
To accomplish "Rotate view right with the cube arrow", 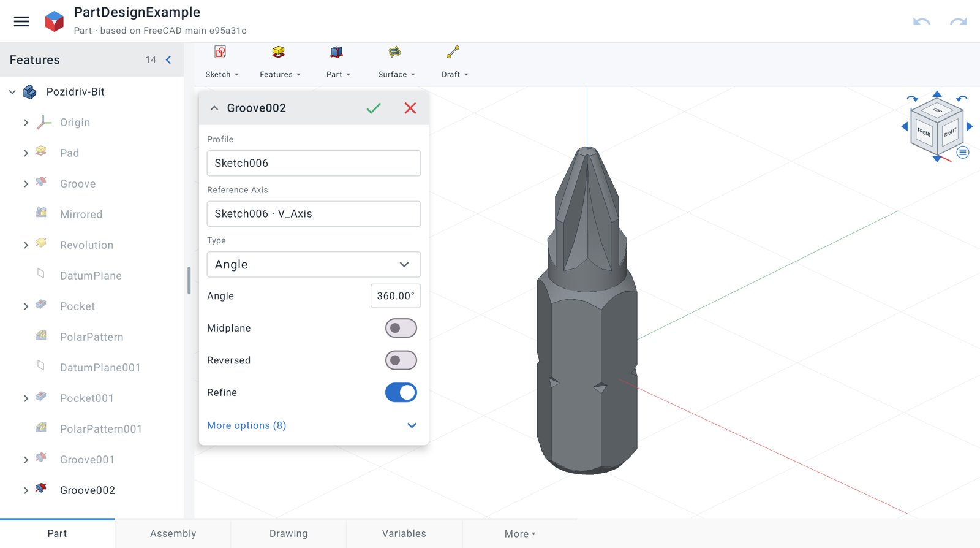I will [970, 126].
